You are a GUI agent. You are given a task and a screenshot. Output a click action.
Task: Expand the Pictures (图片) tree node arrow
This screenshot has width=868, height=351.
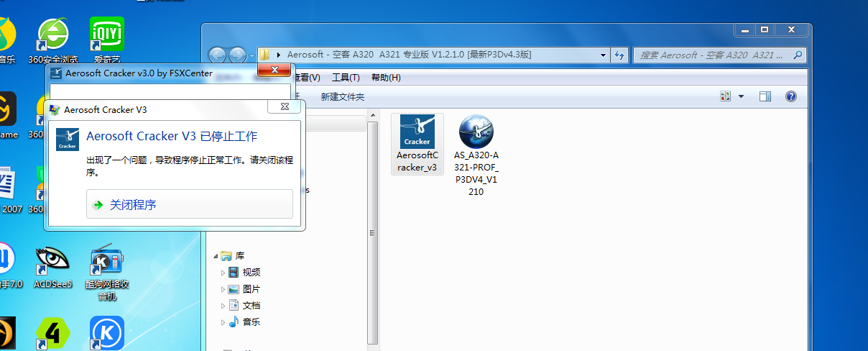pos(223,288)
